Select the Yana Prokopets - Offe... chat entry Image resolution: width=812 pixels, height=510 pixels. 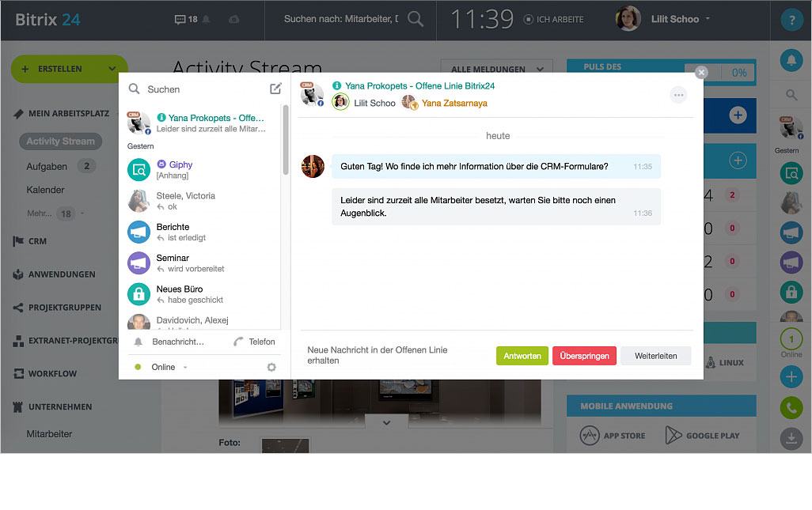[202, 123]
